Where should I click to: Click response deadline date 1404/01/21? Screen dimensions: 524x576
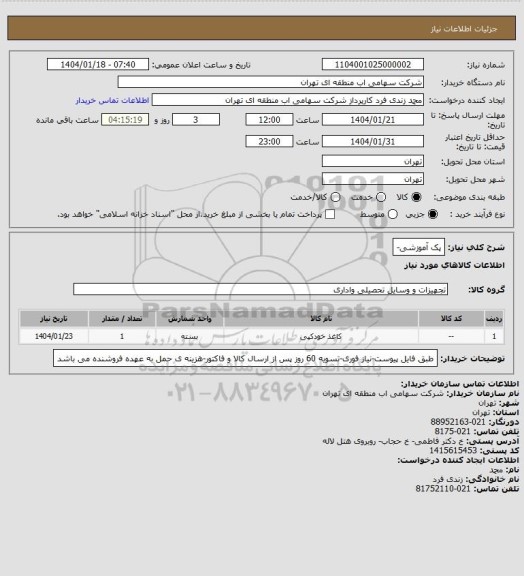click(373, 120)
